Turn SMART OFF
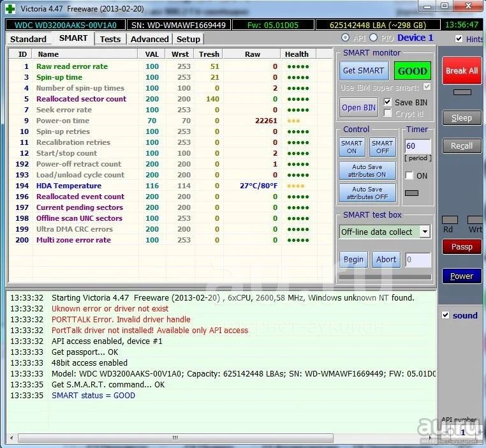The height and width of the screenshot is (448, 486). point(383,147)
